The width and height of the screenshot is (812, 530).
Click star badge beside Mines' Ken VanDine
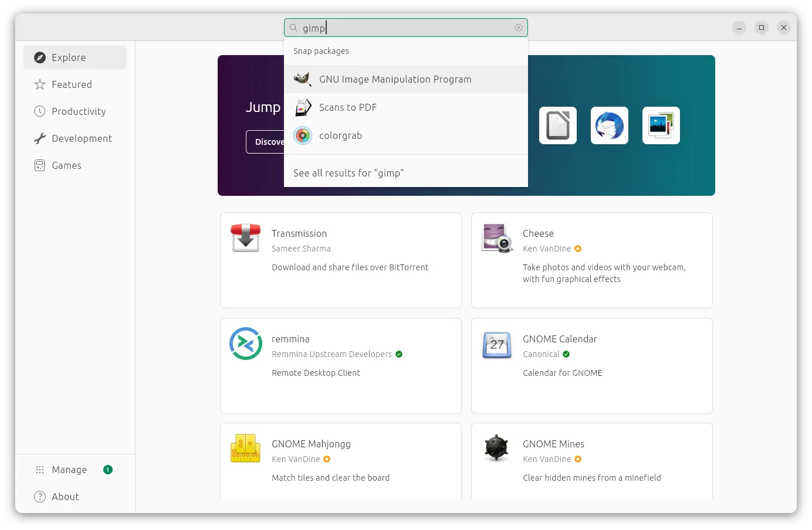click(578, 459)
